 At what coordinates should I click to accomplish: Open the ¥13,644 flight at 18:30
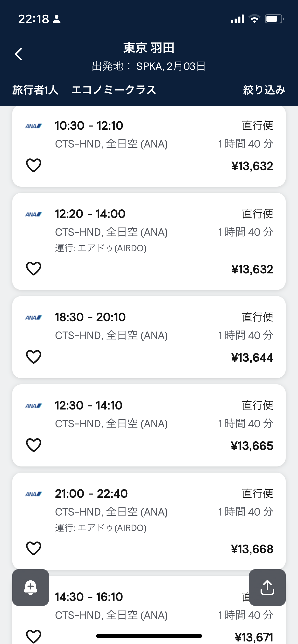coord(252,358)
